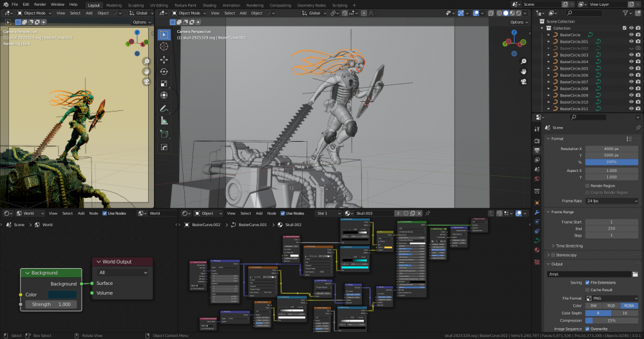Switch to Solid viewport shading
Viewport: 644px width, 339px height.
506,13
